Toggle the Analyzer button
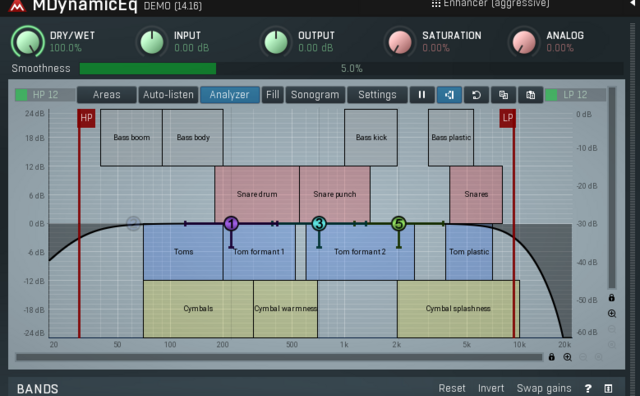 coord(229,95)
